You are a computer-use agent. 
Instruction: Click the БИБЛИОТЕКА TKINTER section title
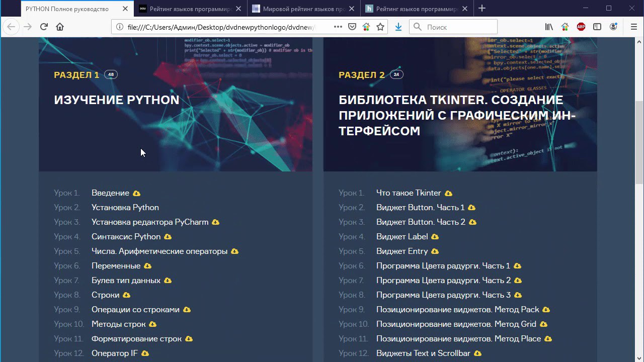pyautogui.click(x=457, y=115)
